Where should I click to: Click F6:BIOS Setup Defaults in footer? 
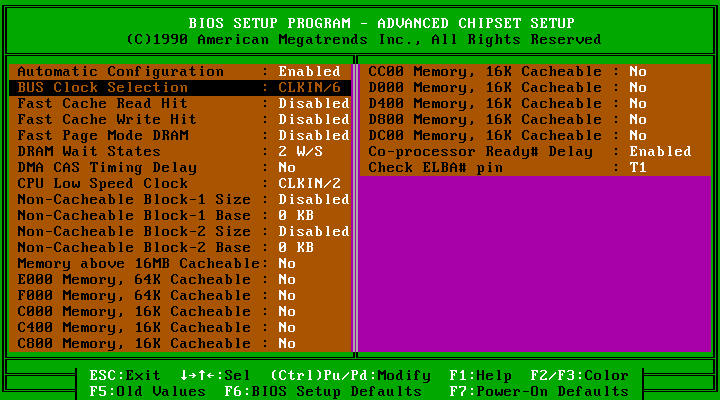(309, 392)
